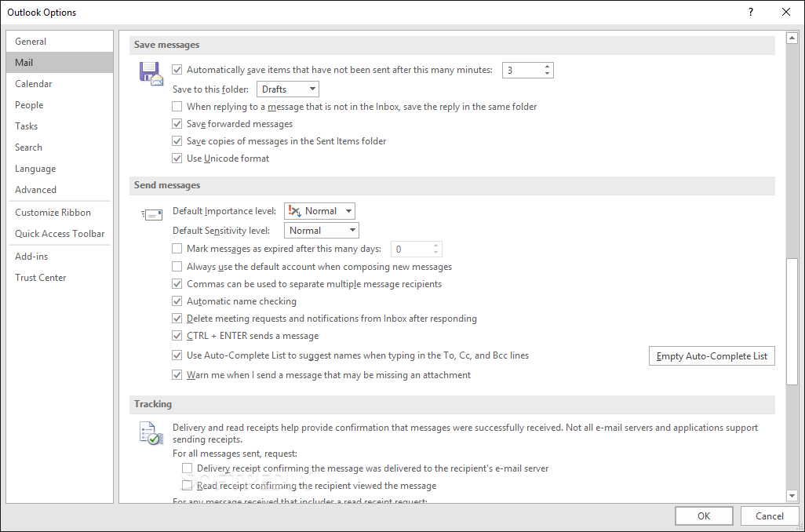Click the scrollbar down arrow
The image size is (805, 532).
click(792, 496)
